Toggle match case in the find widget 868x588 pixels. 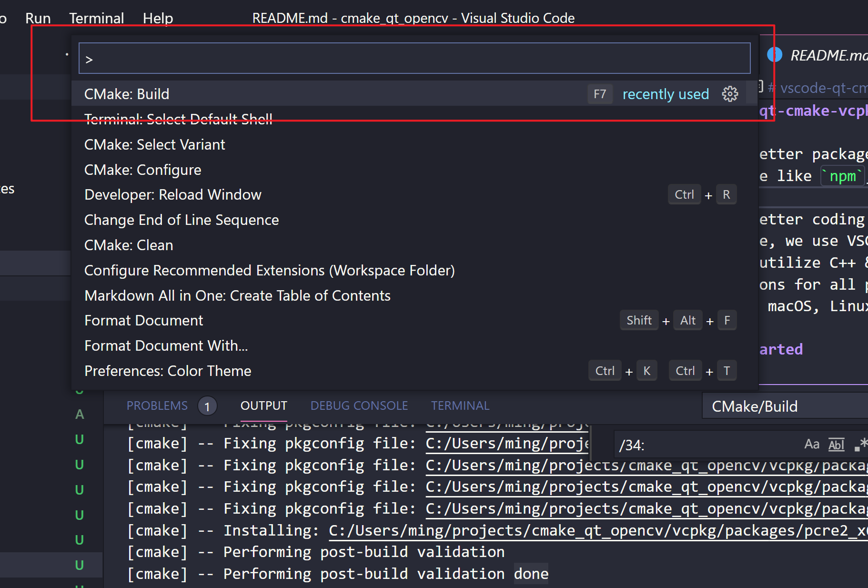tap(812, 444)
